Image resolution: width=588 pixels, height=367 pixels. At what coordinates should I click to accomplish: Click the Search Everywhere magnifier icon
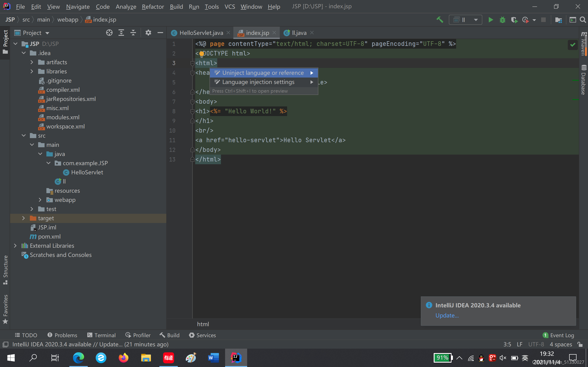[x=583, y=20]
